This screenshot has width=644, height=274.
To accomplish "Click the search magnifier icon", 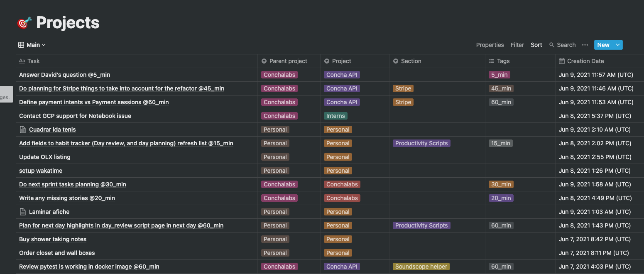I will click(x=552, y=45).
